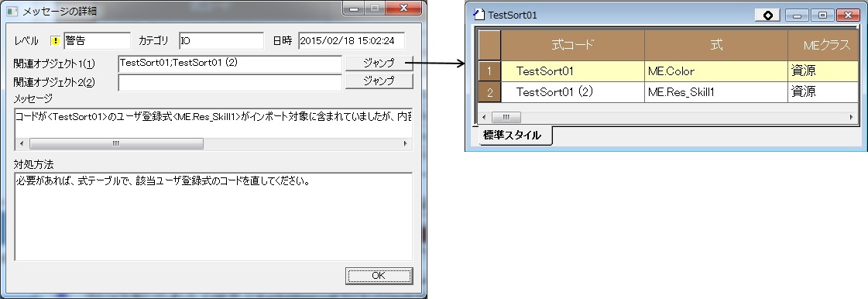Click the date-time field
The height and width of the screenshot is (299, 868).
point(352,41)
